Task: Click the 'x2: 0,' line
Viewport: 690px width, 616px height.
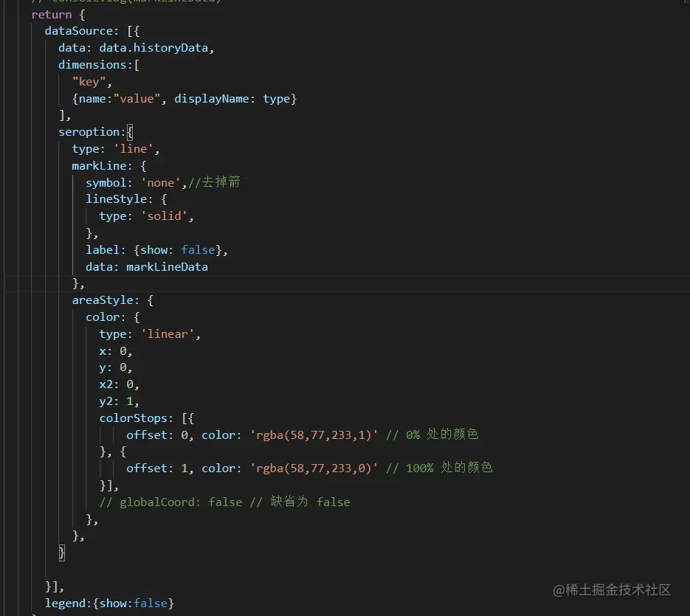Action: click(120, 384)
